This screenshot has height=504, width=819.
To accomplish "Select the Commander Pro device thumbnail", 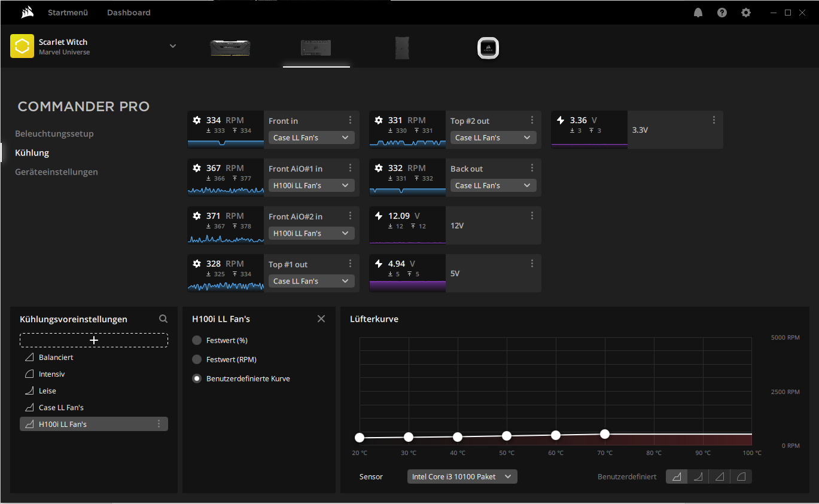I will pos(316,47).
